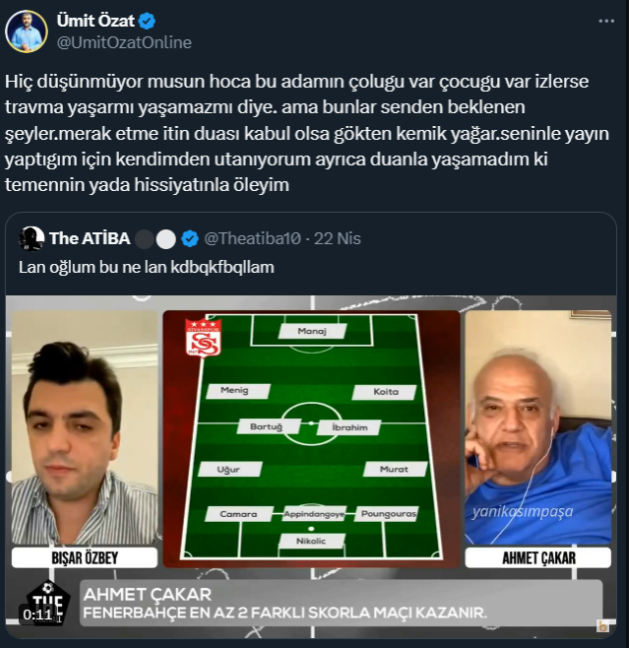
Task: Click the TUE channel logo in the video corner
Action: [x=48, y=602]
